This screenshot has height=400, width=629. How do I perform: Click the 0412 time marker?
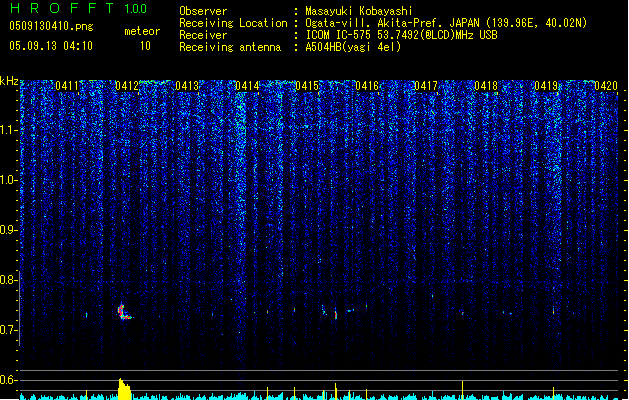point(127,86)
